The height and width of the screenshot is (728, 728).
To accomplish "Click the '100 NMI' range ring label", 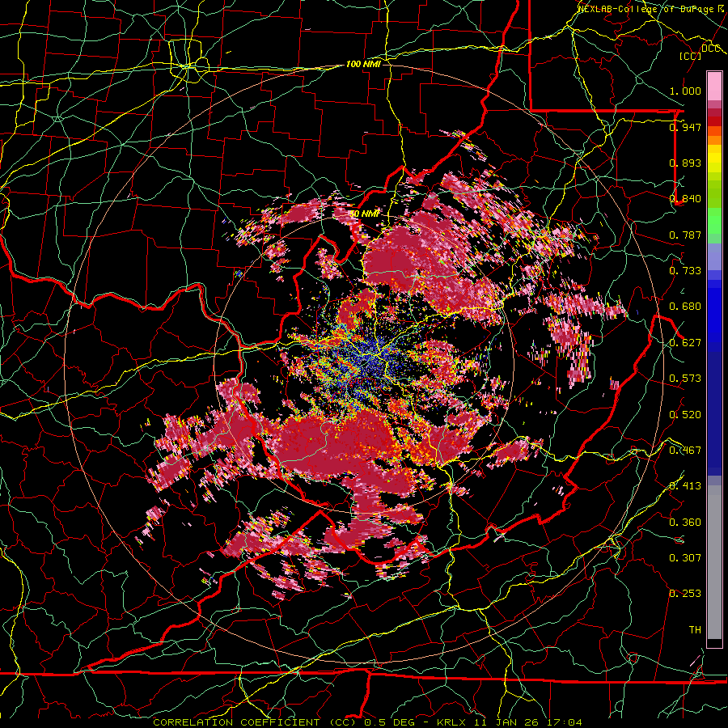I will (x=363, y=64).
